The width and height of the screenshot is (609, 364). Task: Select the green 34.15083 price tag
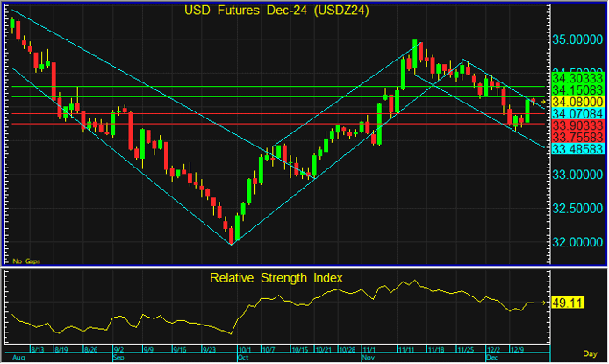point(577,89)
